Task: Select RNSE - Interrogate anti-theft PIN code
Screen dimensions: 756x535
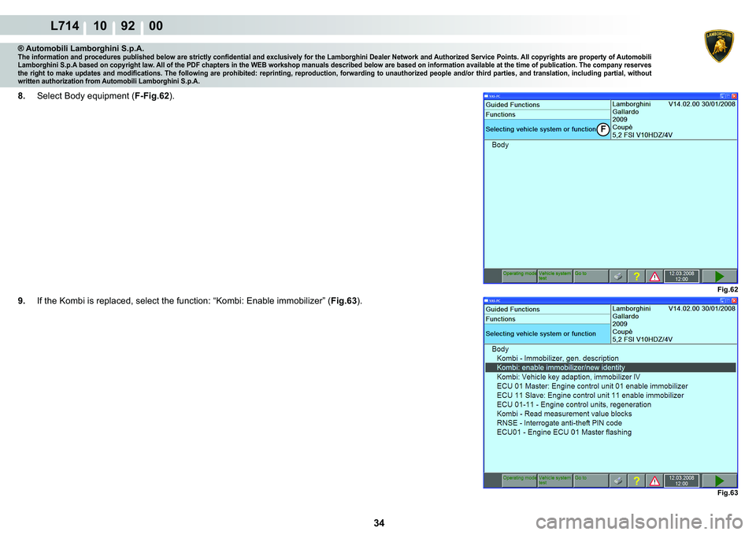Action: point(559,422)
